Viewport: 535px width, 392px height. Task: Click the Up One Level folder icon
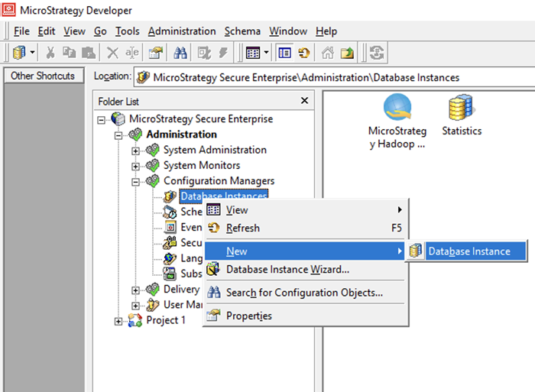347,53
